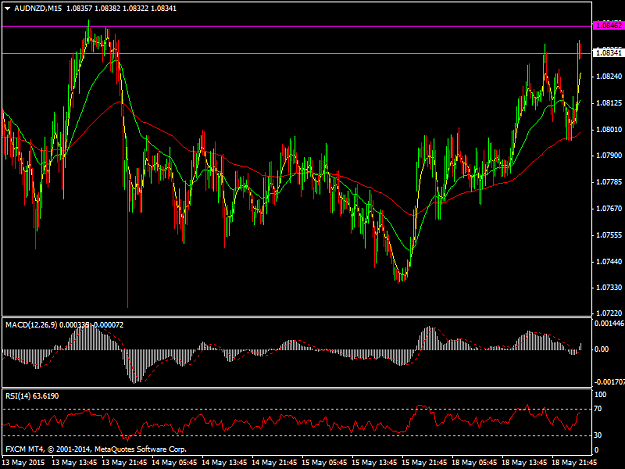Screen dimensions: 625x469
Task: Select the 18 May 13:45 time label
Action: point(524,463)
